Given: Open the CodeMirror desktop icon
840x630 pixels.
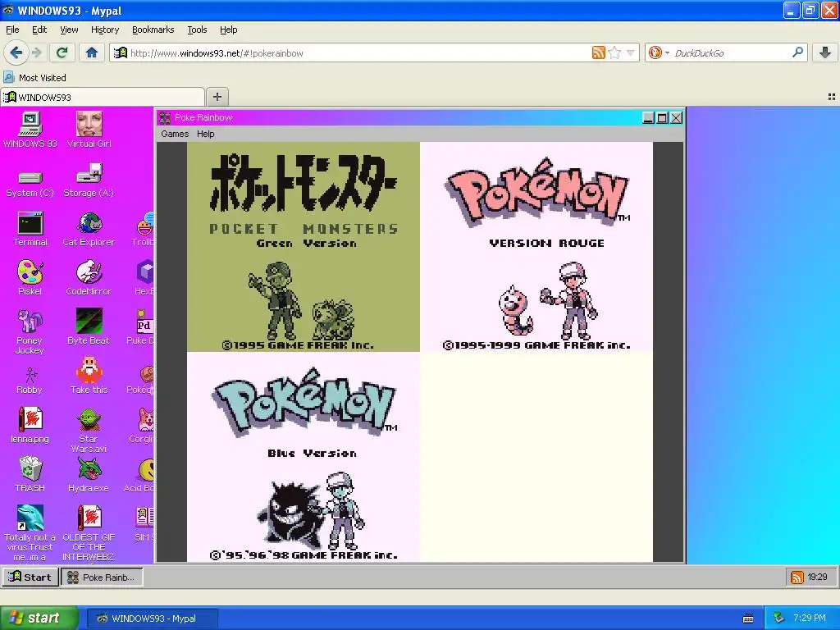Looking at the screenshot, I should 89,278.
